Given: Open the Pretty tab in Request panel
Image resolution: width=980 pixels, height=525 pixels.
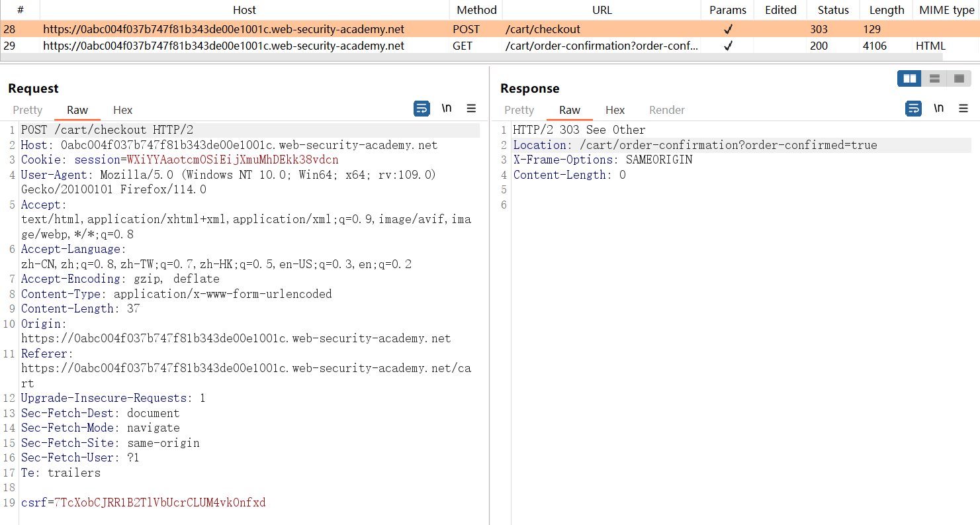Looking at the screenshot, I should [28, 110].
